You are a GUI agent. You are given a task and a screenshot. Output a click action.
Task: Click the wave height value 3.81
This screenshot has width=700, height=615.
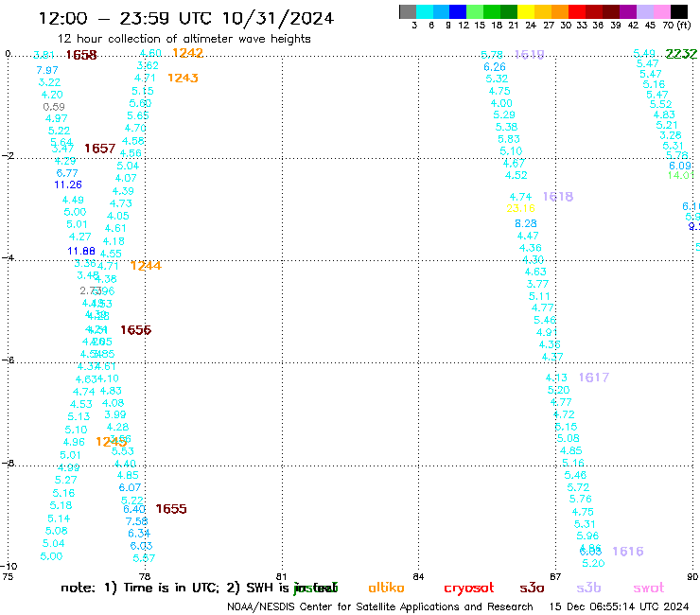[x=44, y=55]
